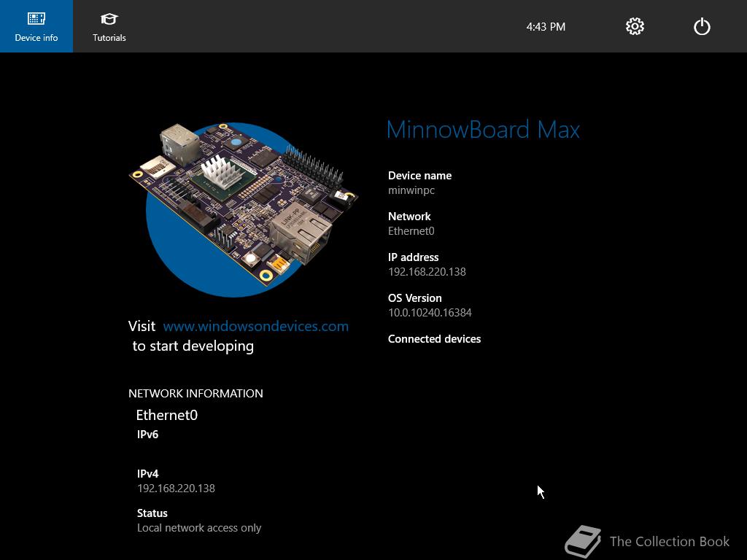Select Ethernet0 under Network Information
747x560 pixels.
[x=167, y=415]
